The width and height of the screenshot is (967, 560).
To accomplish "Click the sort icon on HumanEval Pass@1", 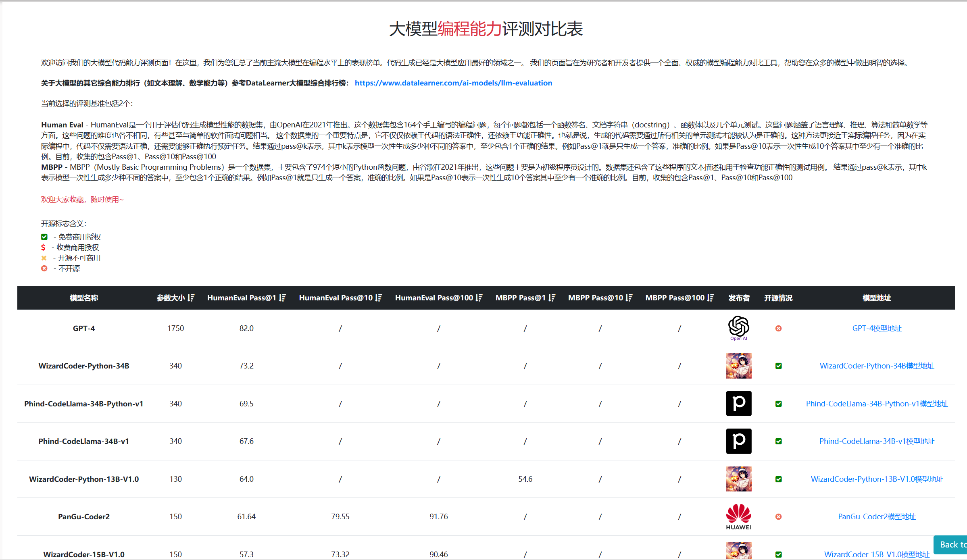I will 283,298.
